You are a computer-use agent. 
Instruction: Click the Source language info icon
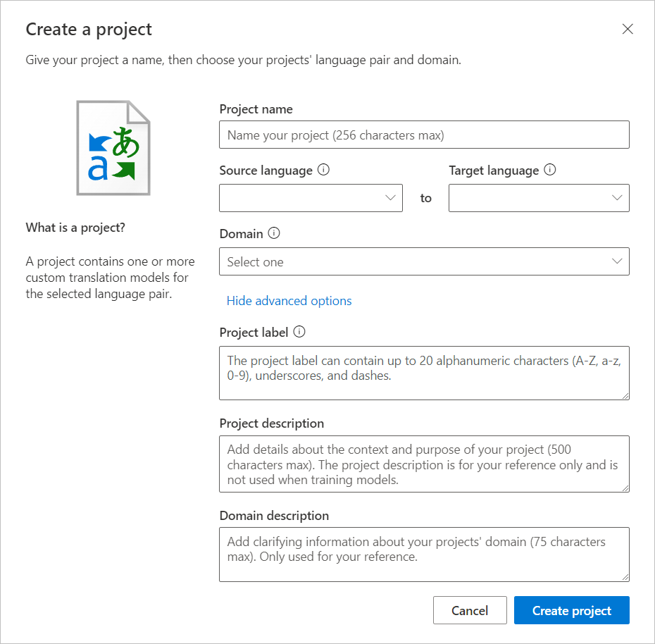coord(324,170)
